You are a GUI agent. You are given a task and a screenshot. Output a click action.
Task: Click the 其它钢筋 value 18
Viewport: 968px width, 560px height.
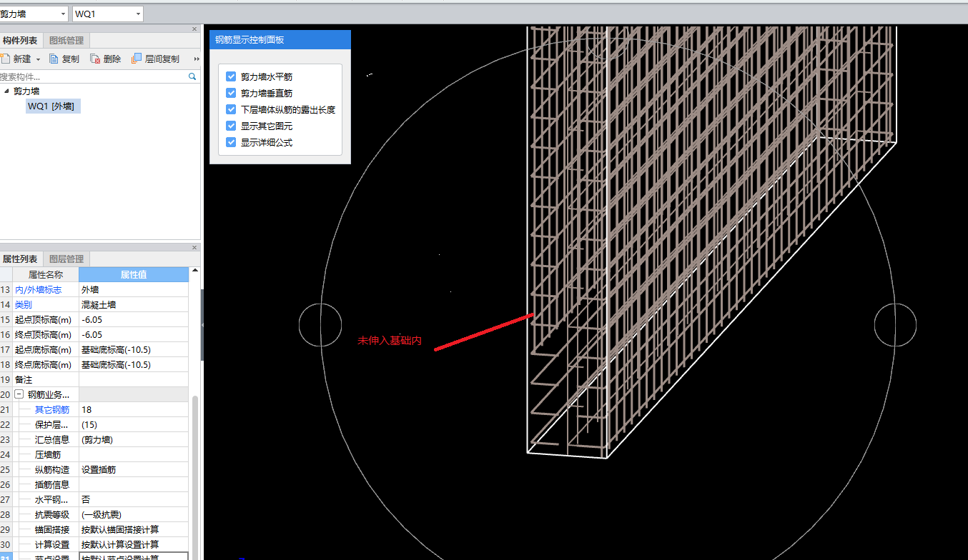tap(134, 410)
